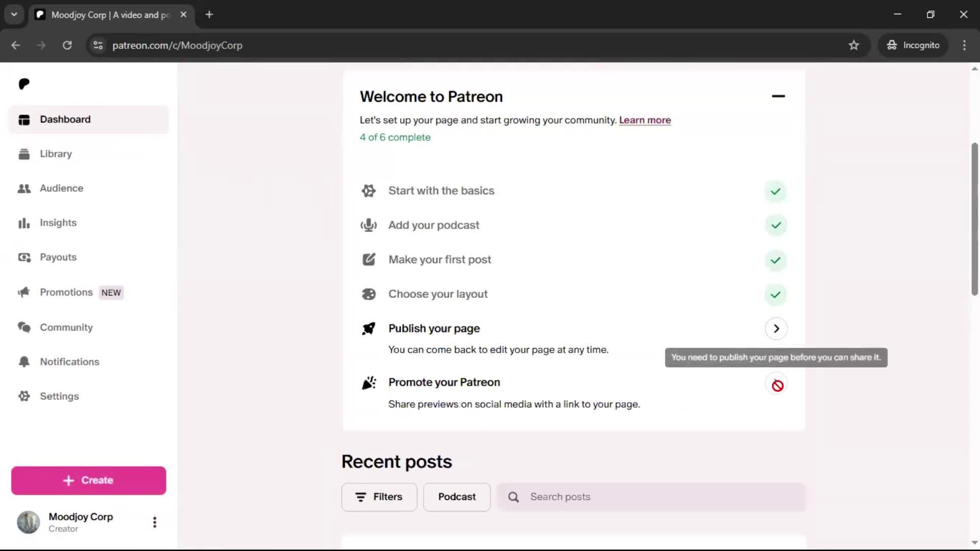Click the Incognito indicator

point(913,45)
